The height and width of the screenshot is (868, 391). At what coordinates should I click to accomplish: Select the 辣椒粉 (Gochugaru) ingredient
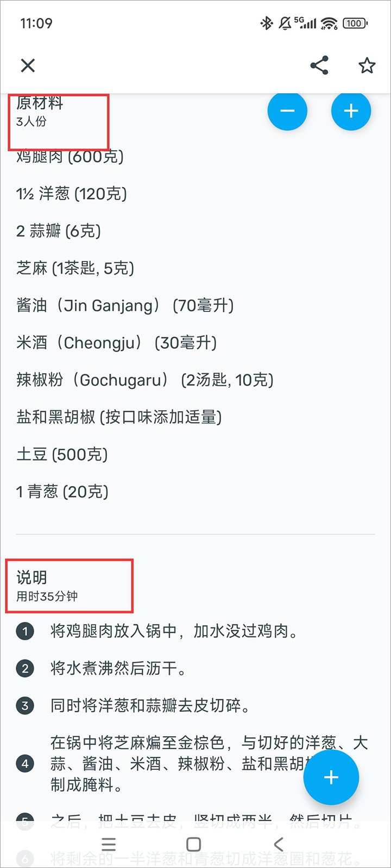coord(144,380)
